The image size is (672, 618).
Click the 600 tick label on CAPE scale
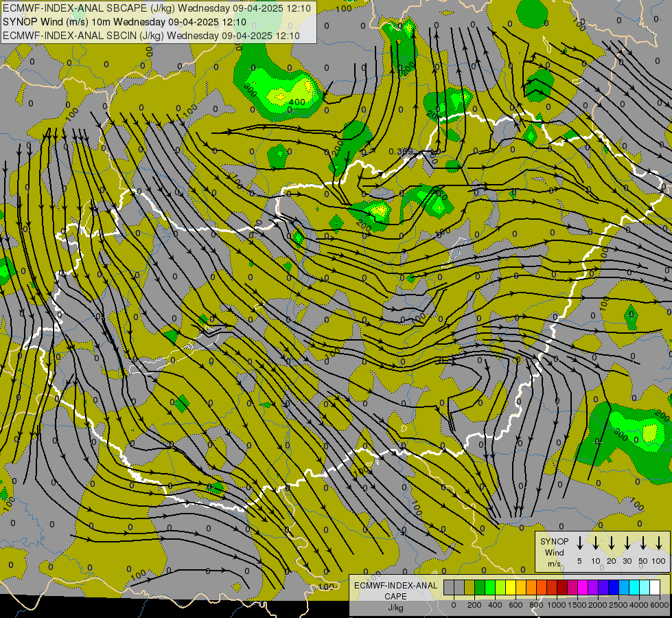pos(515,605)
